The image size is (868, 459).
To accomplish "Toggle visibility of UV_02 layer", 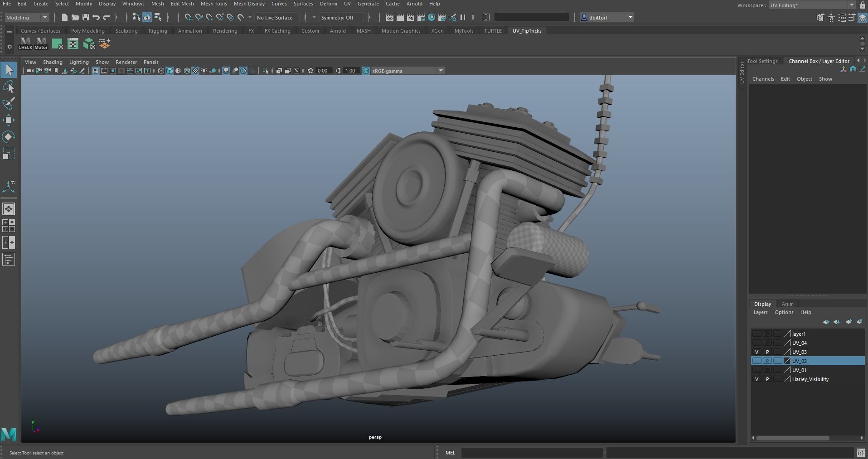I will click(756, 361).
